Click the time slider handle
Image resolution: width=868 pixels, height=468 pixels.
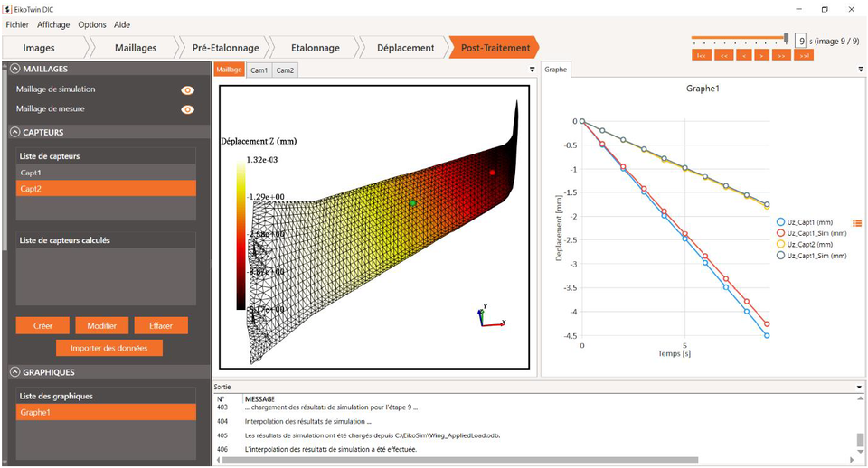pos(787,39)
